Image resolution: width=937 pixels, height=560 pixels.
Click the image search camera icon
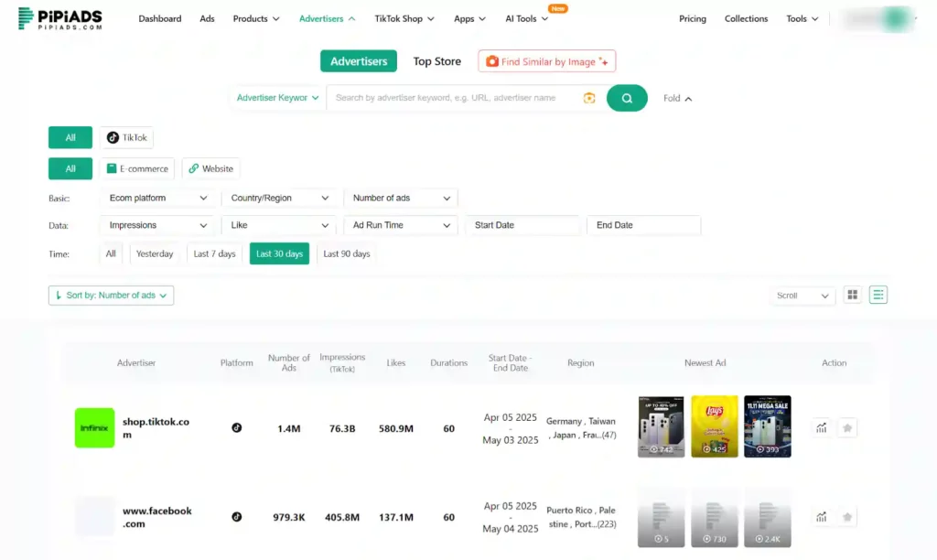[x=589, y=97]
